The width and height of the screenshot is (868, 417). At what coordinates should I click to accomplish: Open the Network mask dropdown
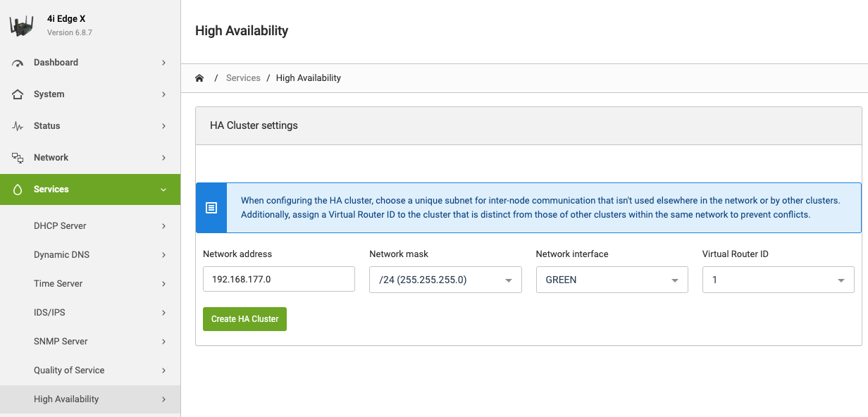pos(445,280)
